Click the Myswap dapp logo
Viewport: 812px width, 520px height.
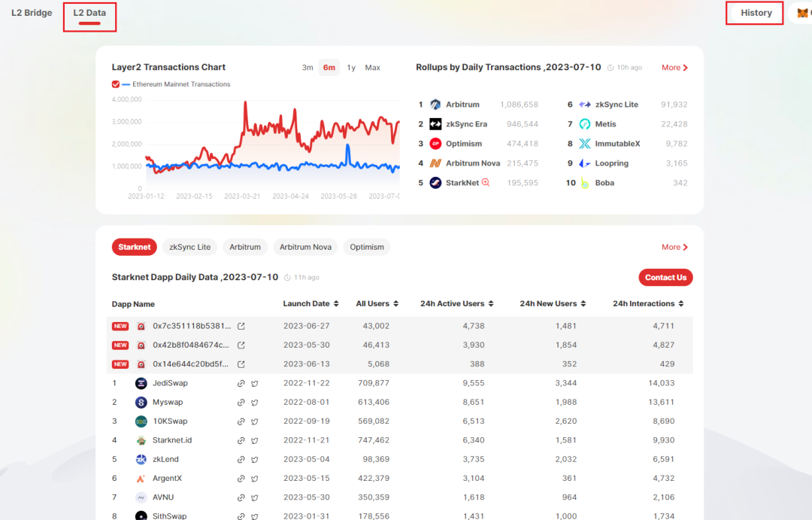pos(141,403)
